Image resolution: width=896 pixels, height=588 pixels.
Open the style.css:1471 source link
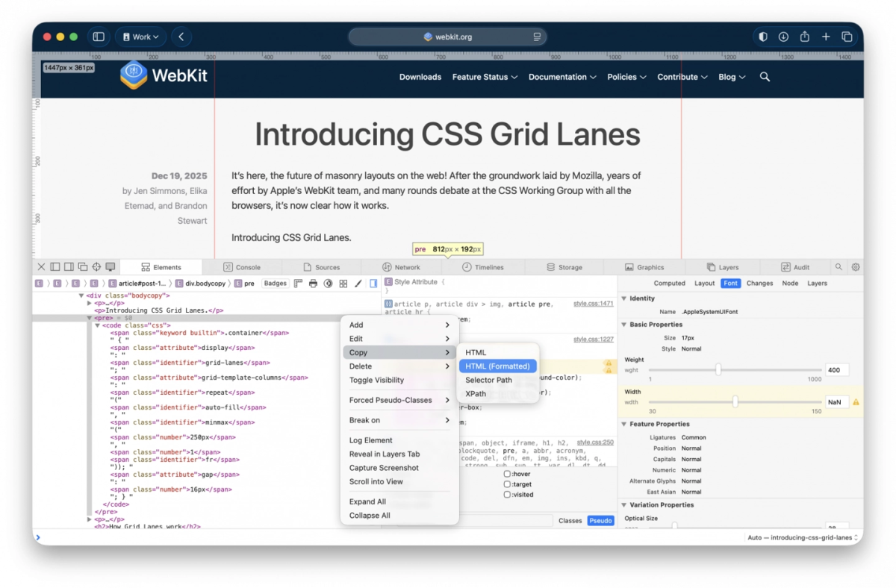[593, 304]
